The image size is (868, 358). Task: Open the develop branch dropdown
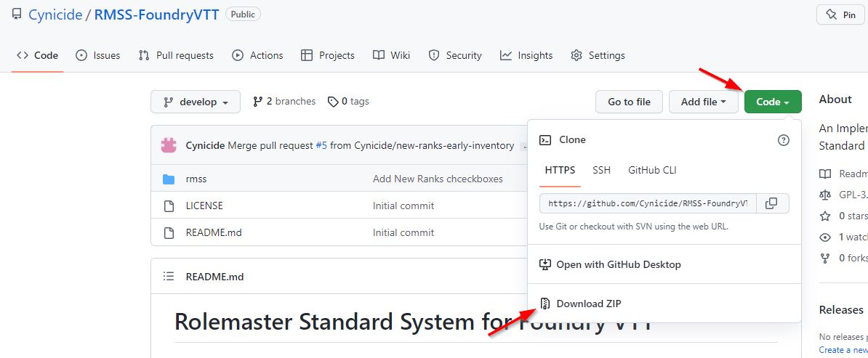pyautogui.click(x=195, y=102)
